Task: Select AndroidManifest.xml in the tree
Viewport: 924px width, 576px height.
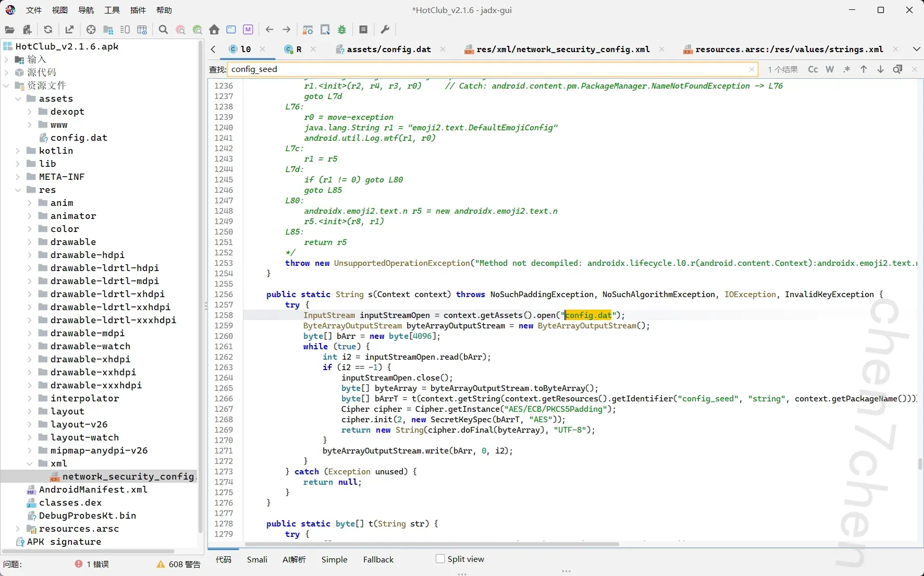Action: 93,489
